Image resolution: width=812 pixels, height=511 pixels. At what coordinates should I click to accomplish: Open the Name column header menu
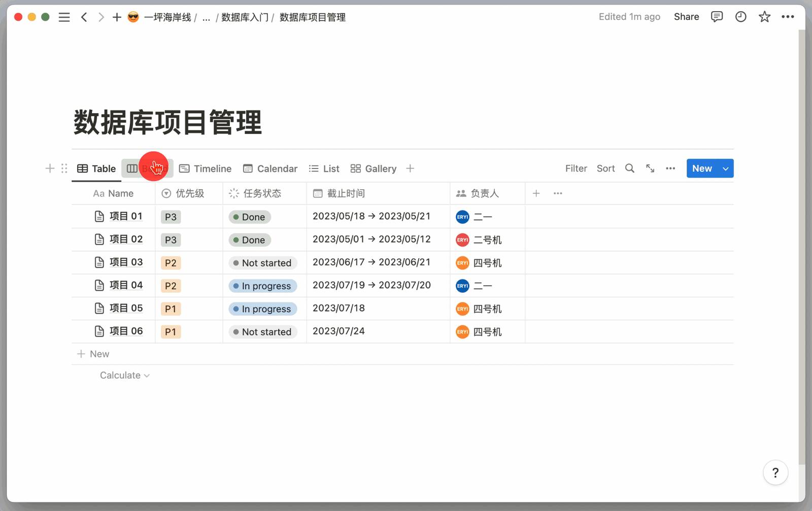click(113, 193)
